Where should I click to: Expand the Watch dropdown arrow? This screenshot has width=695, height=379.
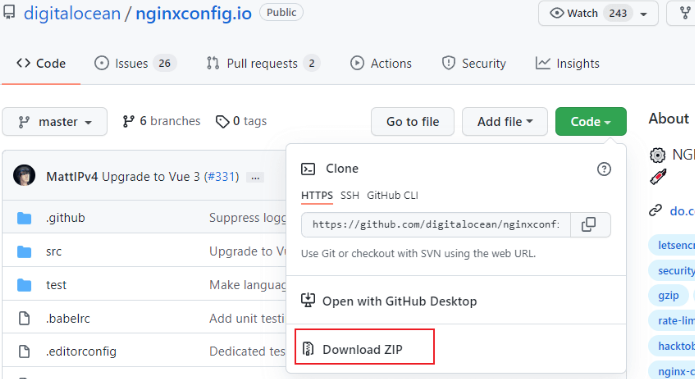point(644,14)
